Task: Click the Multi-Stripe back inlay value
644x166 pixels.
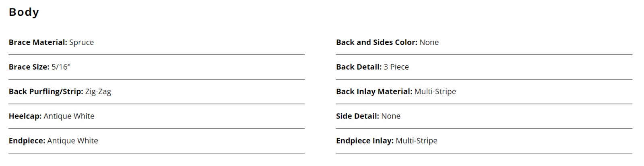Action: coord(435,91)
